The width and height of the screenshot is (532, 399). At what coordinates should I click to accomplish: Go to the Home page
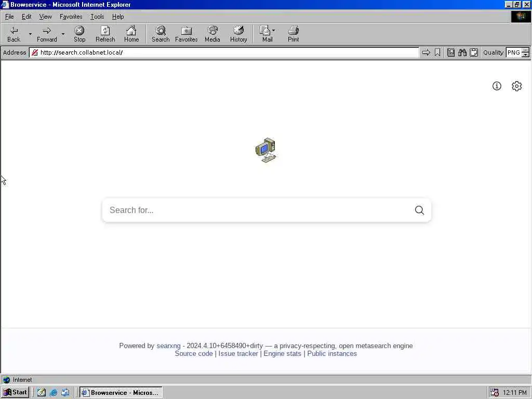click(x=131, y=34)
